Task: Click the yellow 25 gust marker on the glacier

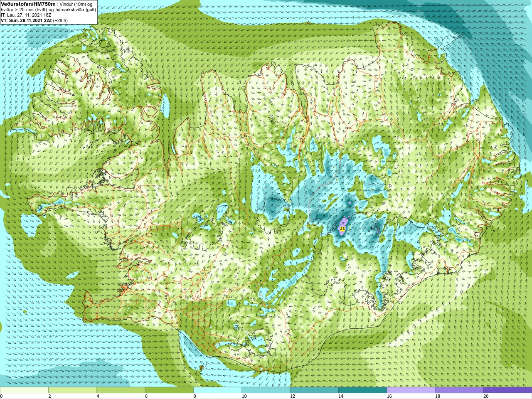Action: (x=342, y=229)
